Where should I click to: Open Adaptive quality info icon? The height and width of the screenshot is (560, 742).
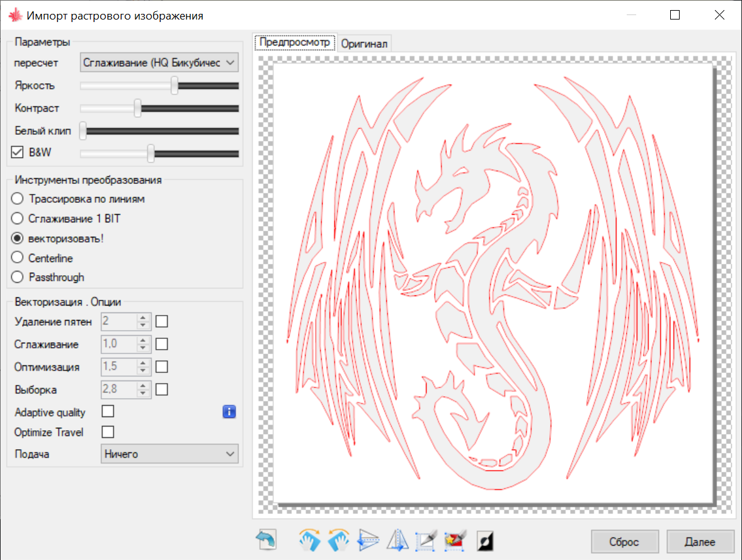[x=229, y=412]
